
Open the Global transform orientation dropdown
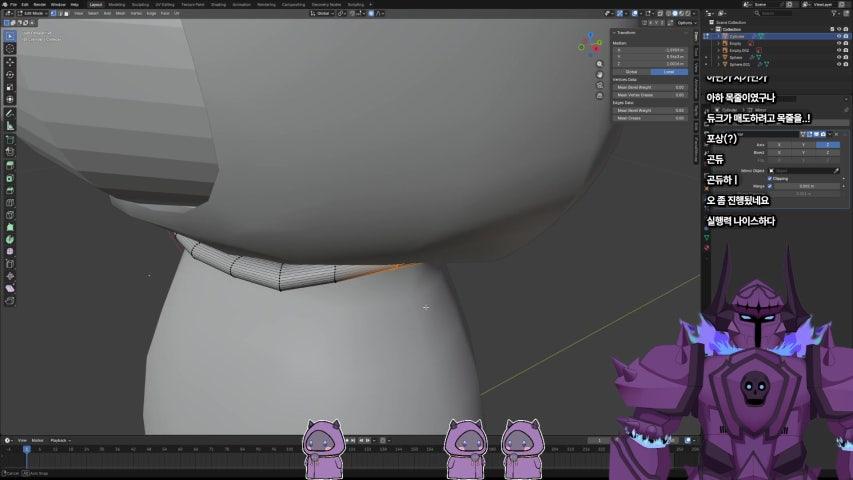pyautogui.click(x=322, y=13)
